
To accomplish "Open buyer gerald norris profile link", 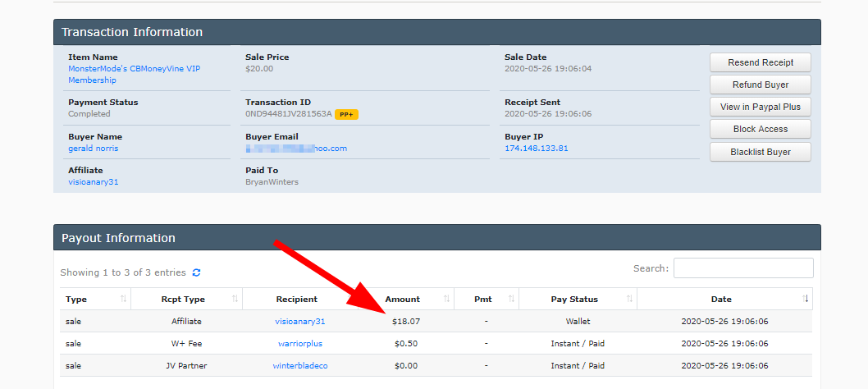I will click(93, 149).
